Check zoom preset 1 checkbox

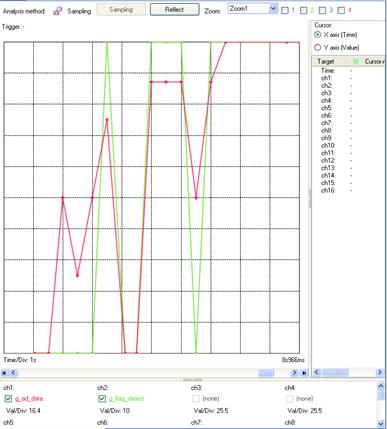point(285,11)
